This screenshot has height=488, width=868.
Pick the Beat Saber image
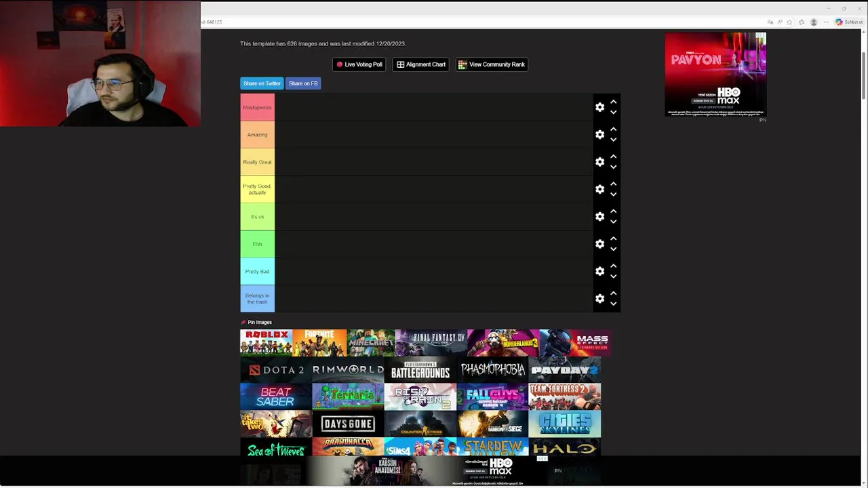(x=276, y=397)
